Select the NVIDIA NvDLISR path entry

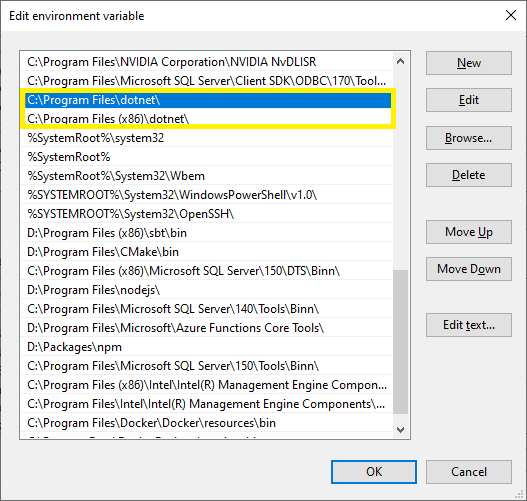click(x=207, y=62)
